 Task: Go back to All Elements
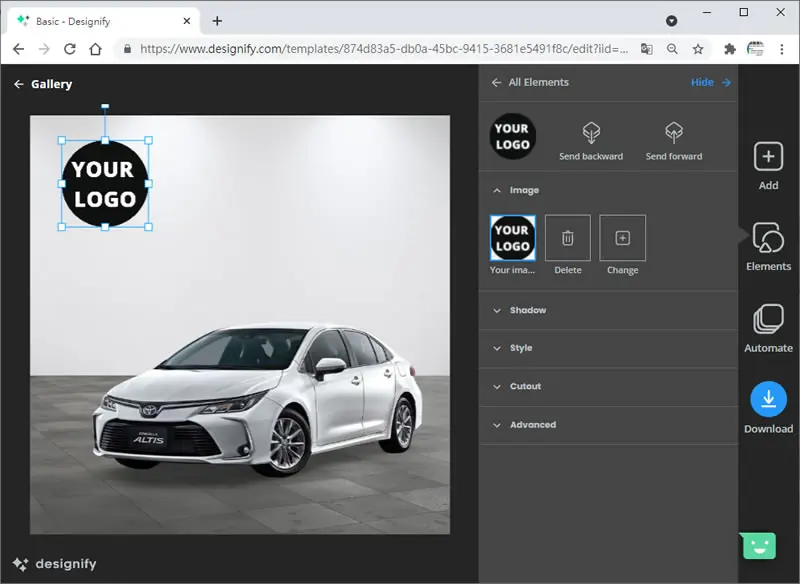[530, 82]
